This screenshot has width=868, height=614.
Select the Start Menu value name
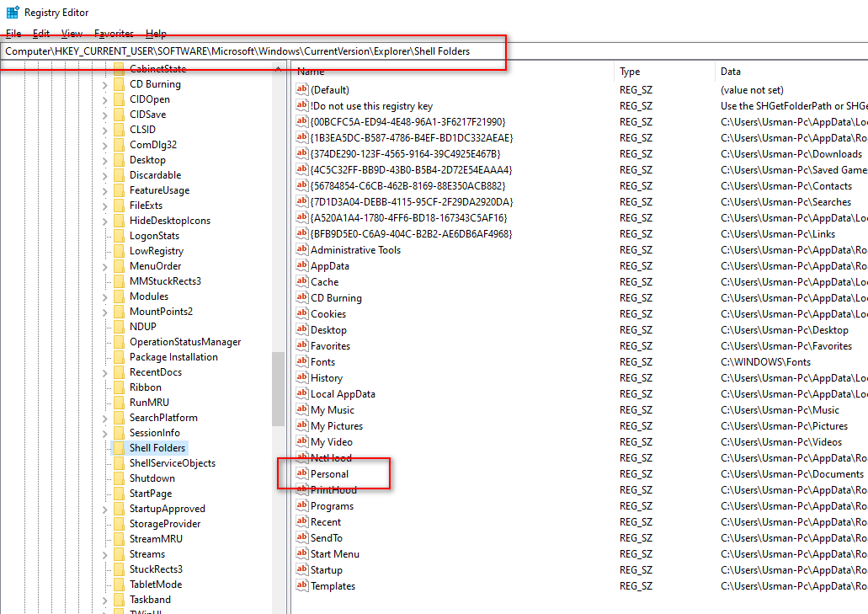[x=335, y=553]
